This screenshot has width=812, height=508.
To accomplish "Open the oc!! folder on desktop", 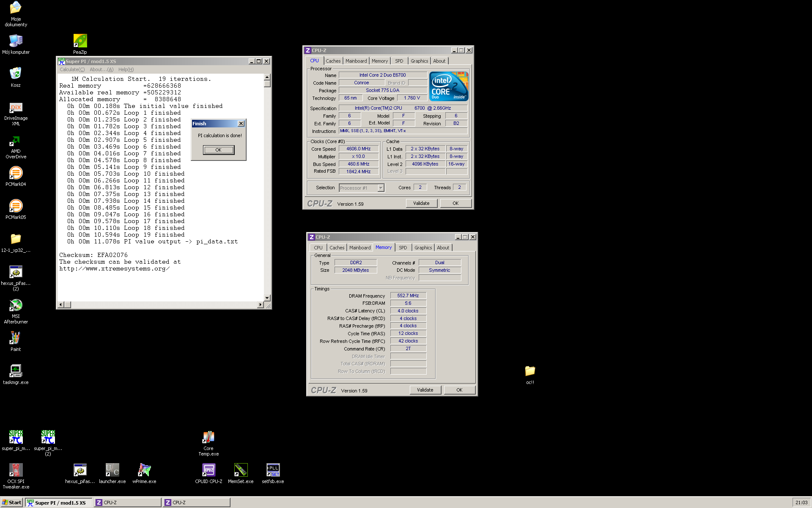I will pos(530,374).
